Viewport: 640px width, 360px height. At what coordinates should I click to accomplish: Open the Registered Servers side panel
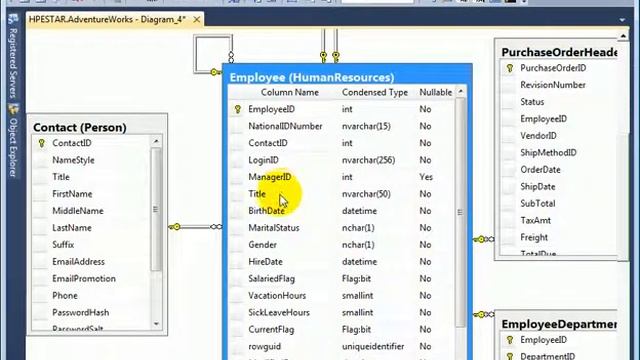click(x=13, y=56)
